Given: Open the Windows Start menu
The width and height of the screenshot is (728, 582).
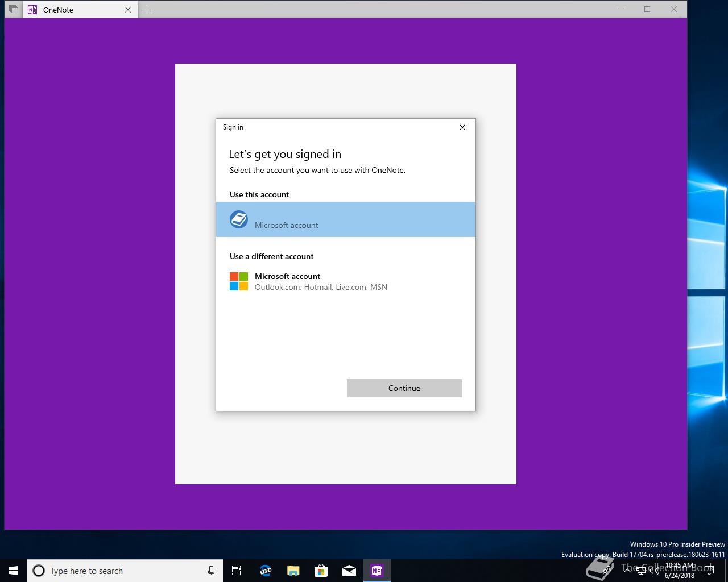Looking at the screenshot, I should click(x=14, y=571).
